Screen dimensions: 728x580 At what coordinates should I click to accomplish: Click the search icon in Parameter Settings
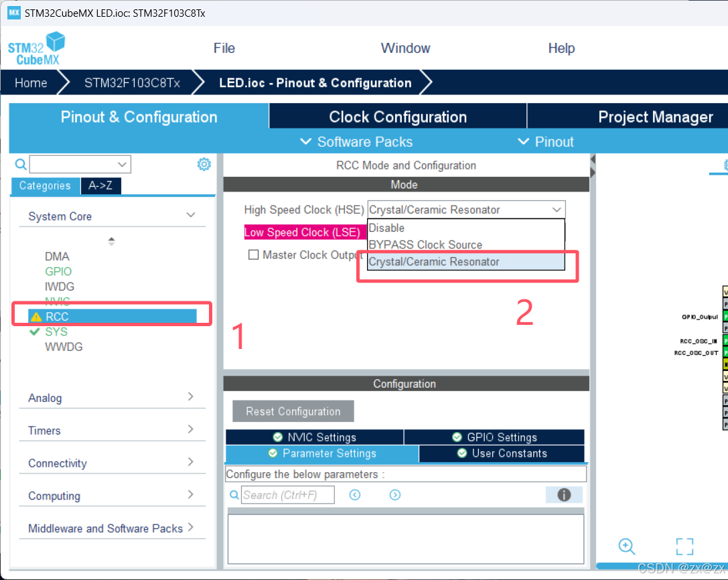pos(234,495)
